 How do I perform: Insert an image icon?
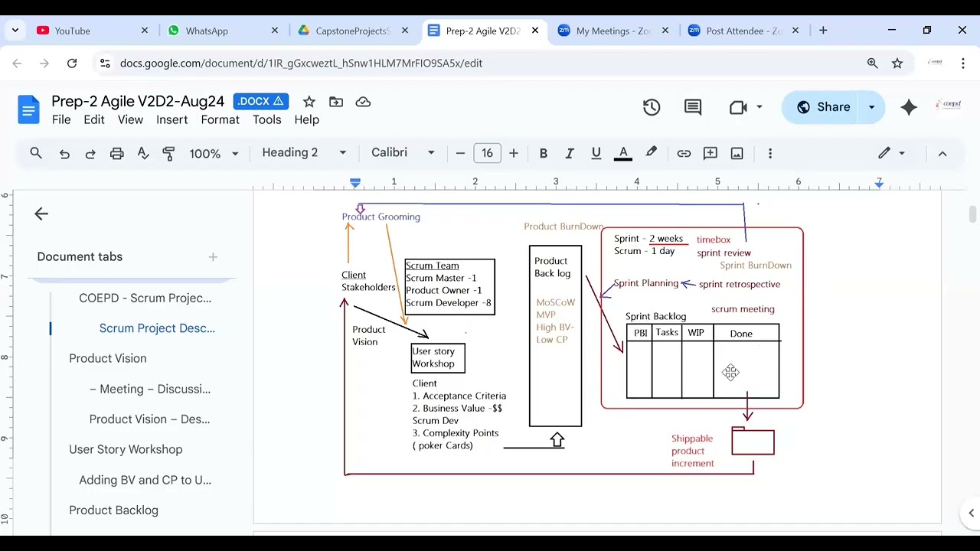[737, 154]
